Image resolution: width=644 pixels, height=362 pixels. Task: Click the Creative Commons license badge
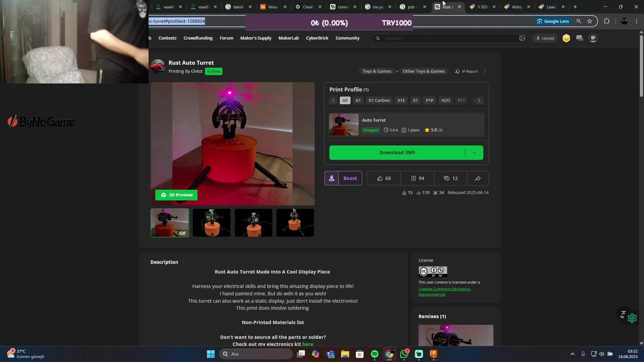[x=433, y=272]
